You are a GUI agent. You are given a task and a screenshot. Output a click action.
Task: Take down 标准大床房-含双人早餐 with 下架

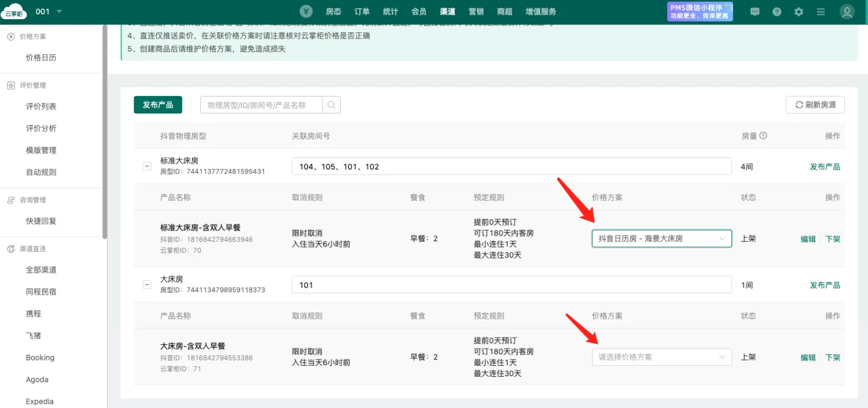click(833, 239)
